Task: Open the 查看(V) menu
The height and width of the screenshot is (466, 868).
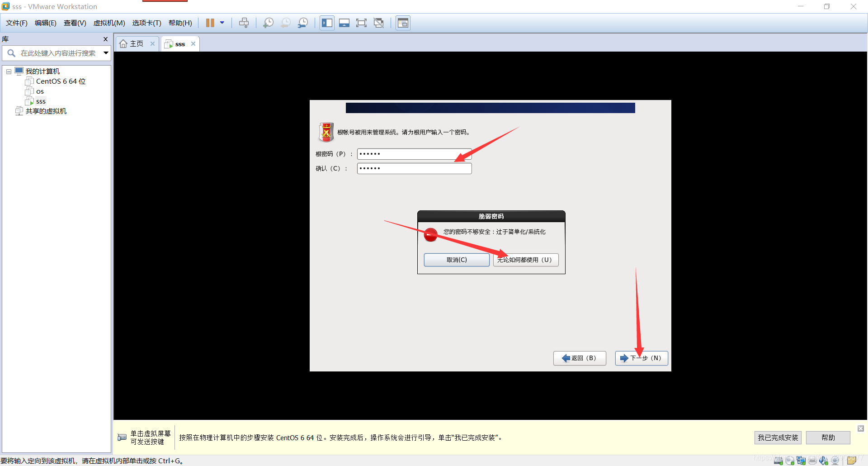Action: click(x=75, y=23)
